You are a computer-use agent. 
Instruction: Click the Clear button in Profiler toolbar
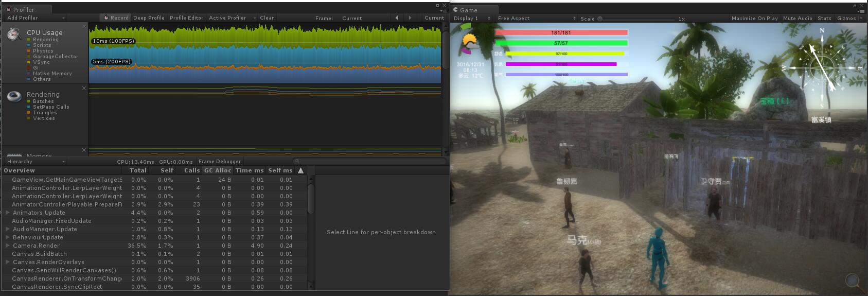[267, 18]
